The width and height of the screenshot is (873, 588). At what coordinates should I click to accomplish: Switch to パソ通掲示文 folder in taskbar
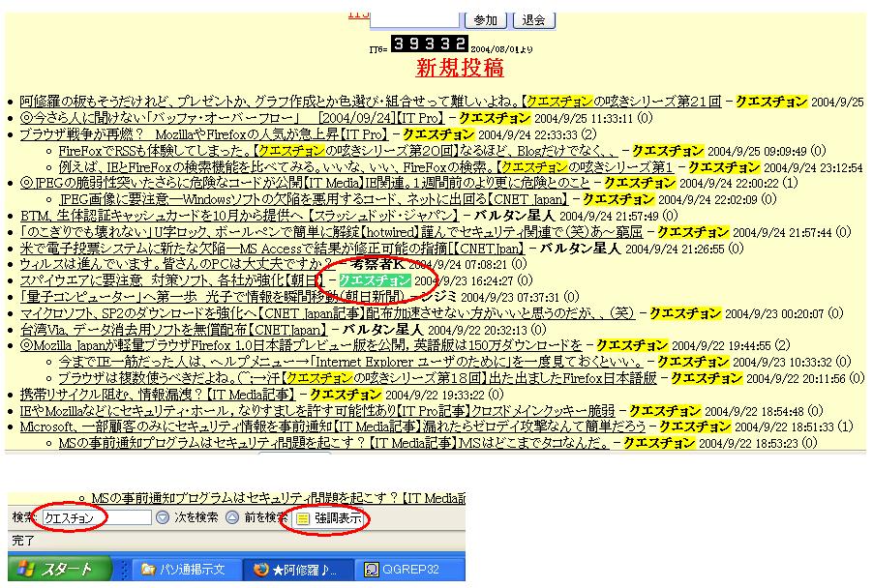(x=187, y=569)
